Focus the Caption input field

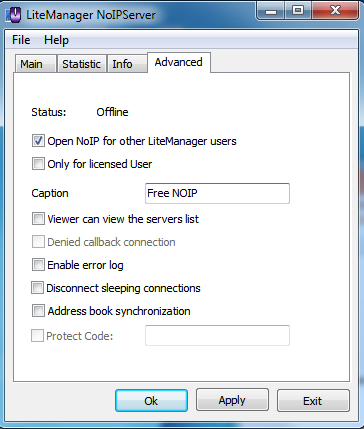click(217, 193)
